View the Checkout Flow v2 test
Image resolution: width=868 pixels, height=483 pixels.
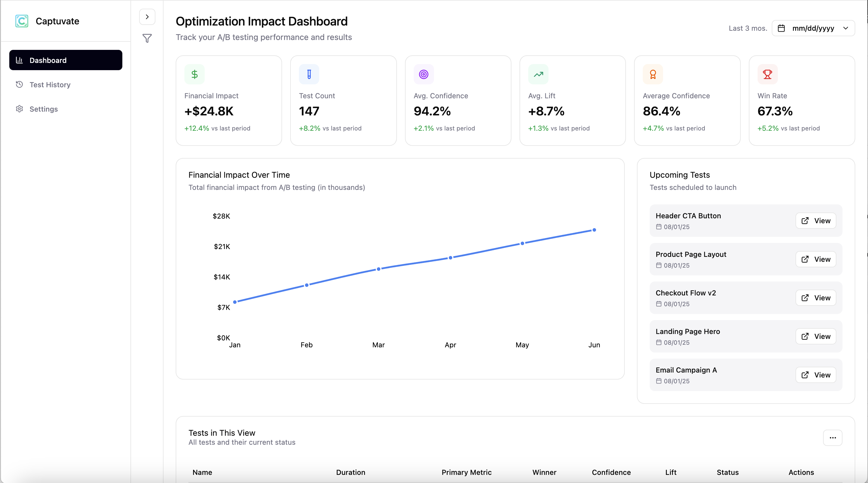(x=816, y=298)
